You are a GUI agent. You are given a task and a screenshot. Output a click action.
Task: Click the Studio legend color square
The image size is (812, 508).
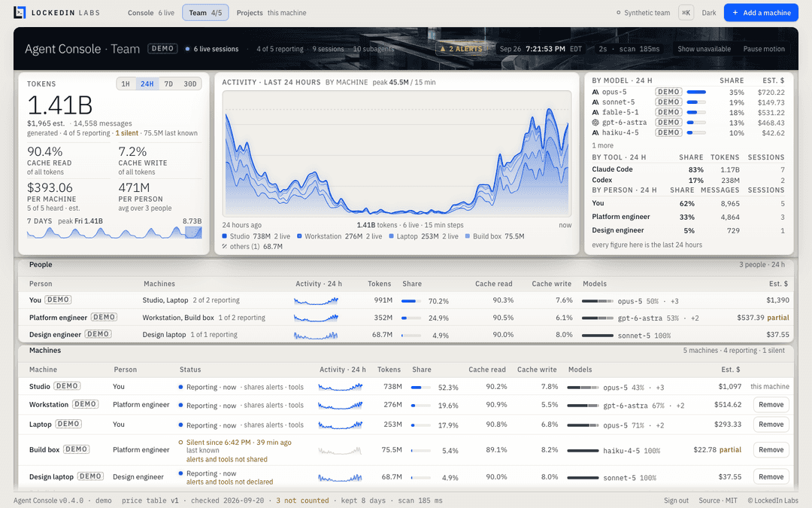225,236
